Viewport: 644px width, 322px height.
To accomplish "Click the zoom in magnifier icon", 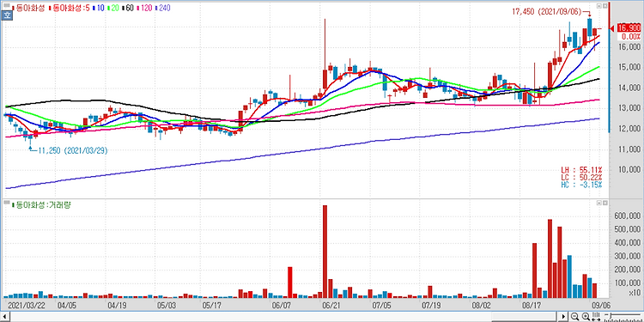I will coord(586,316).
